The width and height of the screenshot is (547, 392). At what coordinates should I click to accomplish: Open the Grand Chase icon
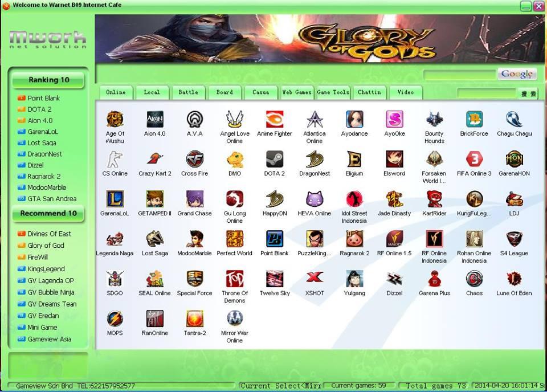coord(195,199)
